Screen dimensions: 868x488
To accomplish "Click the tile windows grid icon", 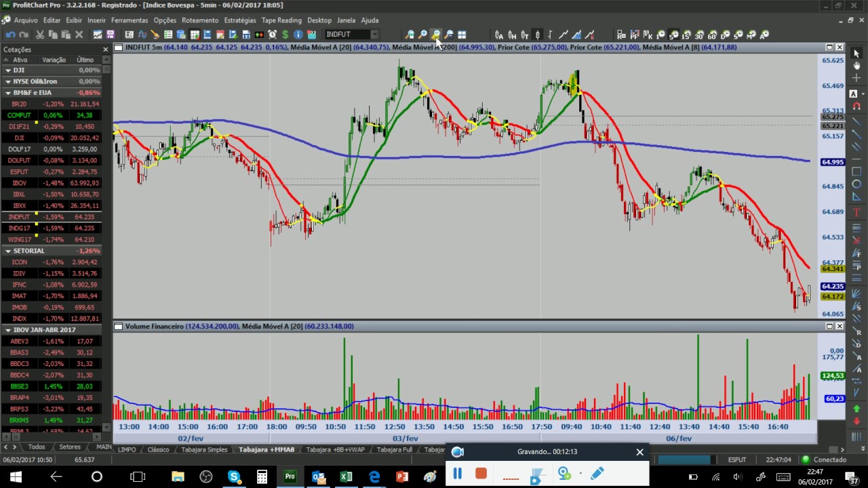I will [x=462, y=35].
